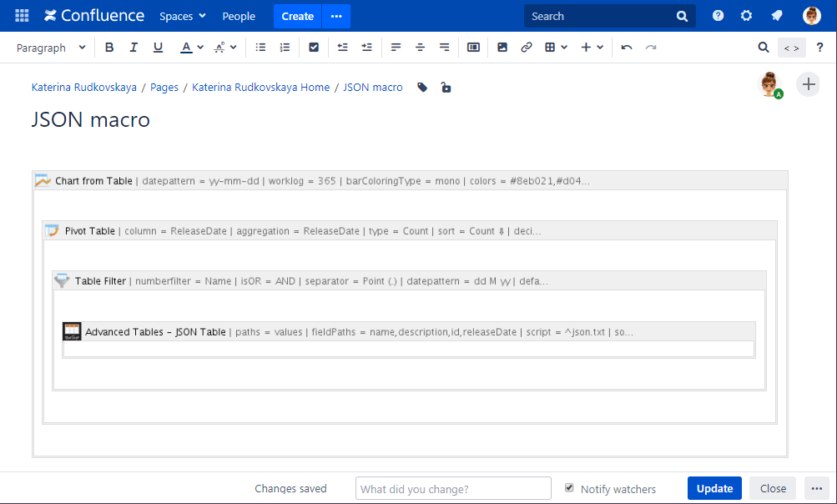Open the People menu item
The width and height of the screenshot is (837, 504).
(x=239, y=16)
